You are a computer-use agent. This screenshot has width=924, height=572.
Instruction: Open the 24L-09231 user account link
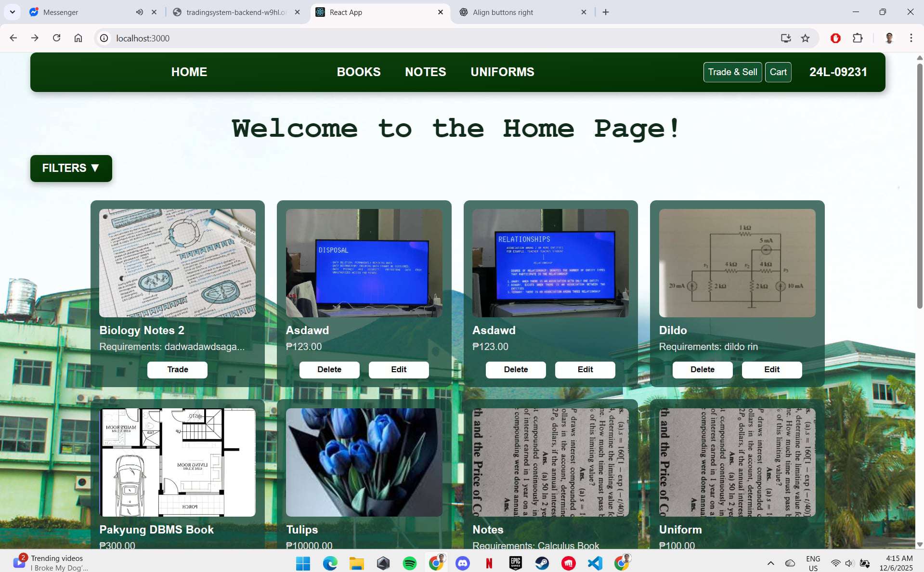point(838,72)
